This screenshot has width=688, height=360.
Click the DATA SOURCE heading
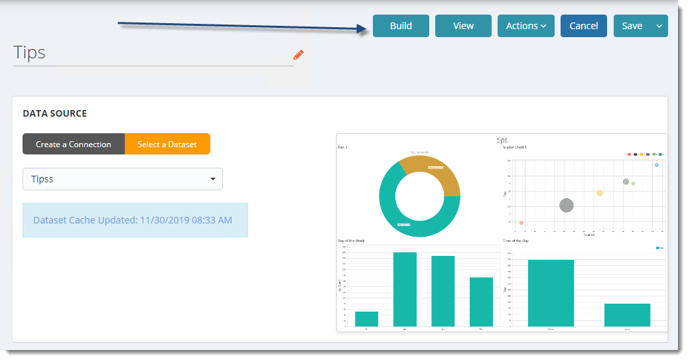[x=55, y=114]
